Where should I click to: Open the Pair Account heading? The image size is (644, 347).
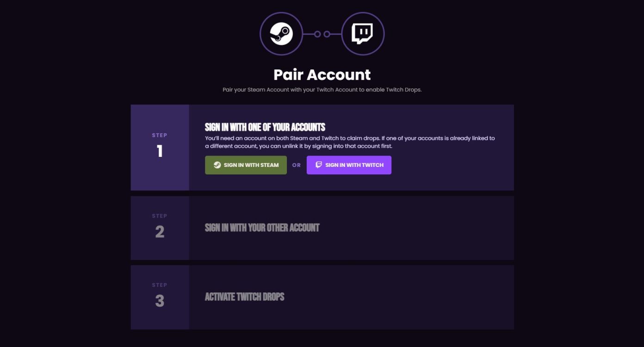tap(322, 74)
